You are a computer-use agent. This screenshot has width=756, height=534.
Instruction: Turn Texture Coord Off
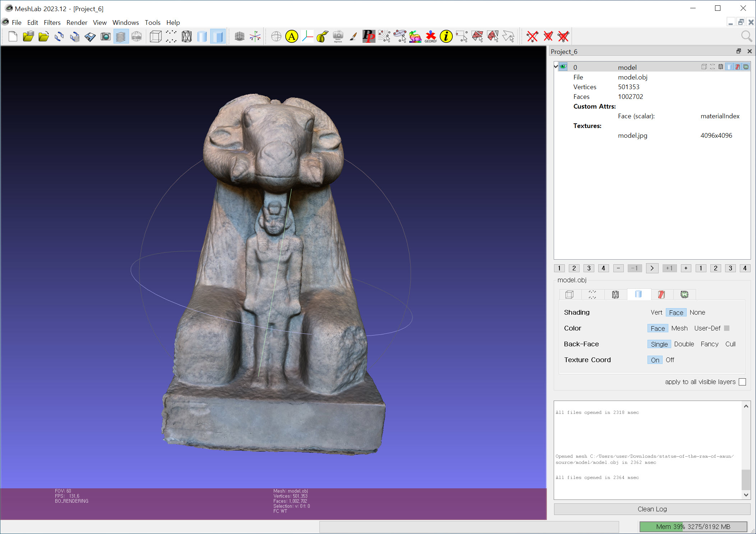[x=670, y=360]
